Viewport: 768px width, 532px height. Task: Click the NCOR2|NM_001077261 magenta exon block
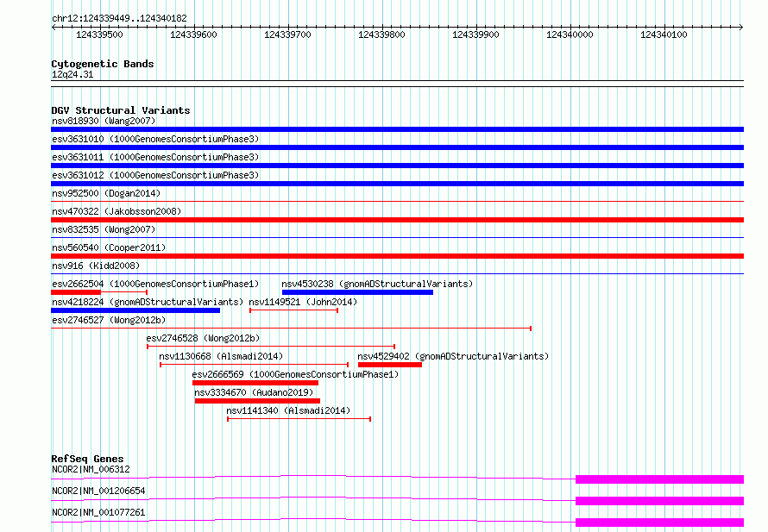660,523
